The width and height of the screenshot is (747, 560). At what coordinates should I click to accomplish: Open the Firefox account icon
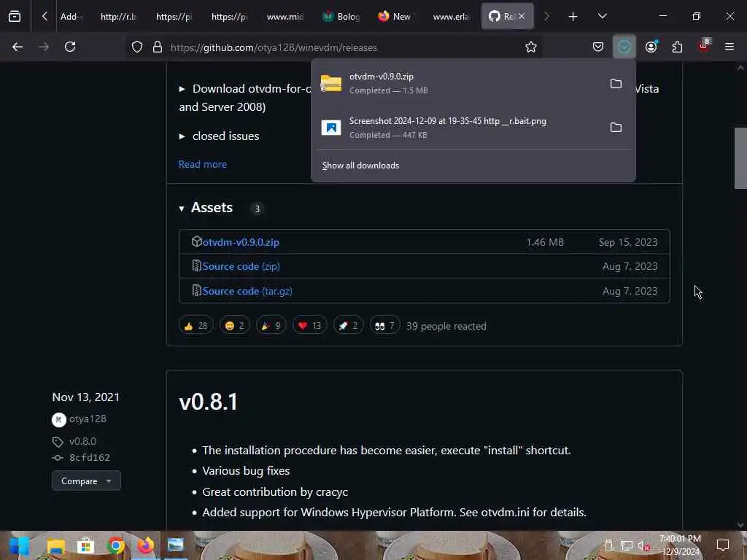651,47
